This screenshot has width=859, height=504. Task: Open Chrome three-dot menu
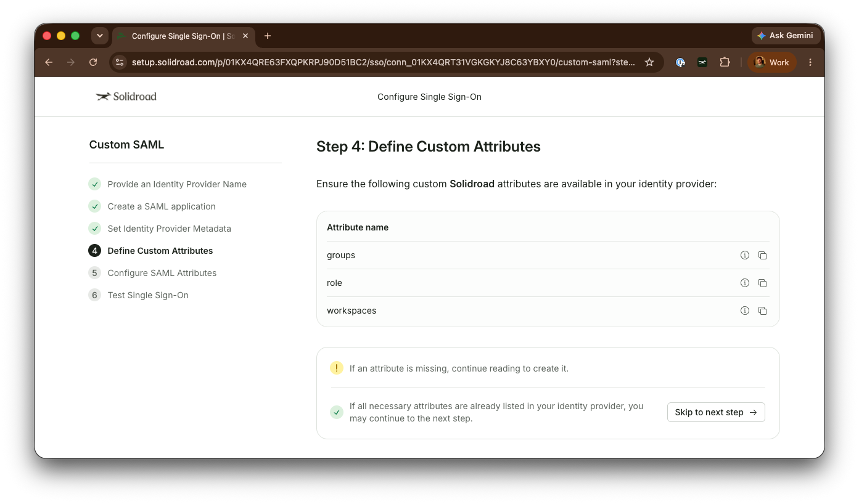pos(810,62)
